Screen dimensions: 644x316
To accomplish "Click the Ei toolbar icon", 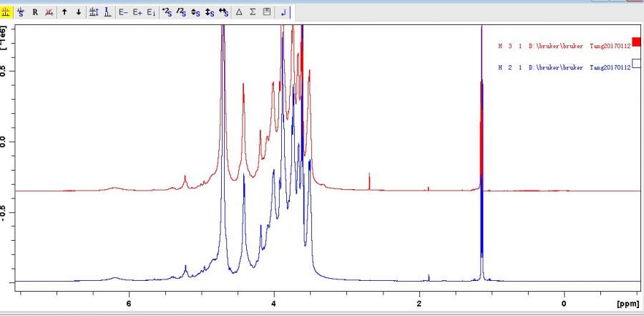I will (151, 12).
